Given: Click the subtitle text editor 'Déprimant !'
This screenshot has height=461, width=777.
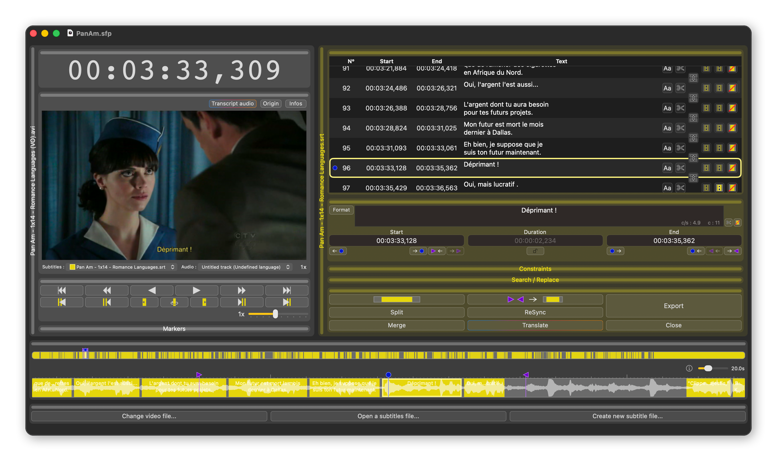Looking at the screenshot, I should tap(539, 216).
